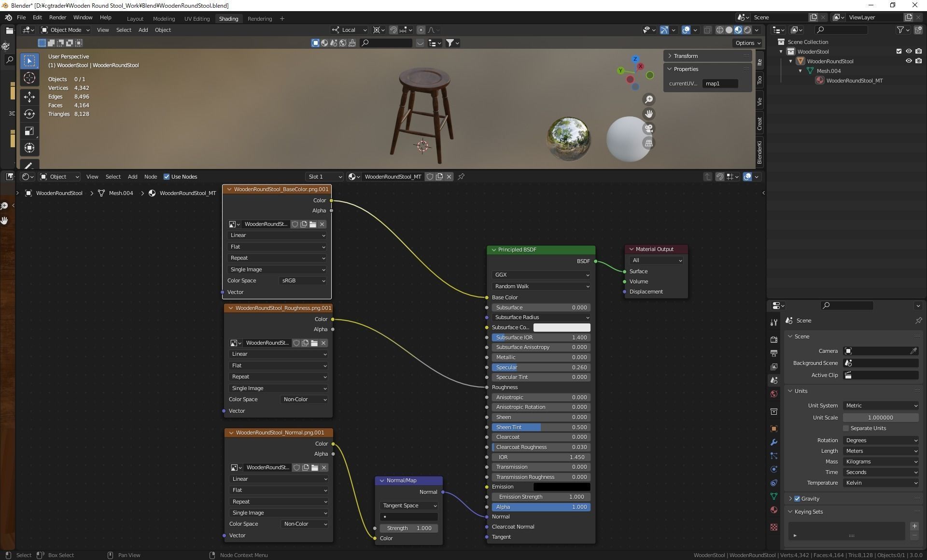Image resolution: width=927 pixels, height=560 pixels.
Task: Open the Slot 1 material slot selector
Action: coord(324,177)
